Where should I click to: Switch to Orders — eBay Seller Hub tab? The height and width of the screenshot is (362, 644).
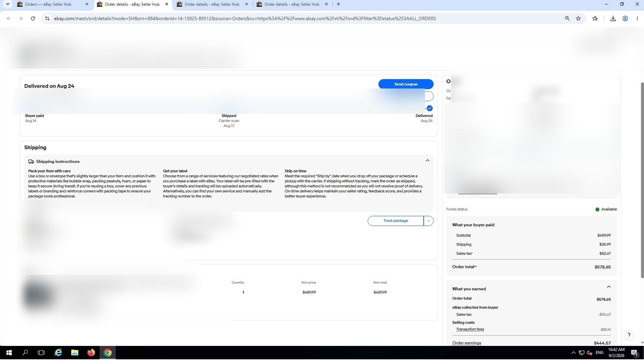tap(52, 4)
